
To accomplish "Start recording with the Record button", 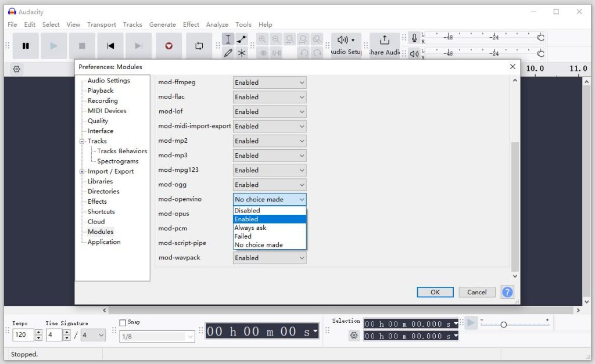I will tap(169, 46).
